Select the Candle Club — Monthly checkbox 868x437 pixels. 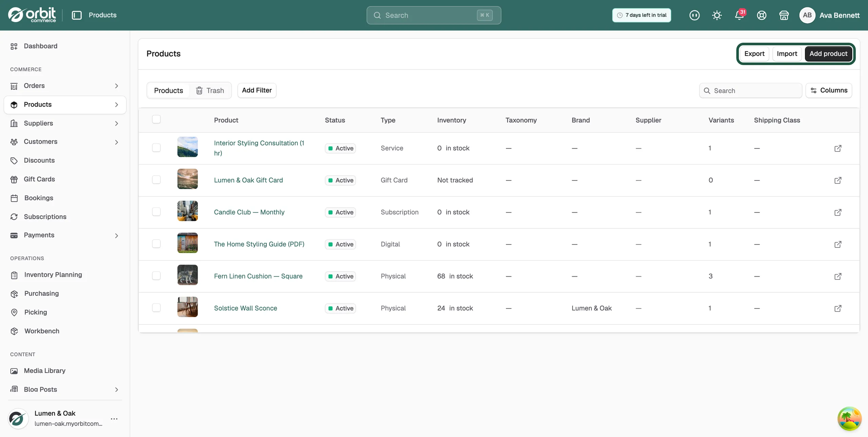[156, 212]
